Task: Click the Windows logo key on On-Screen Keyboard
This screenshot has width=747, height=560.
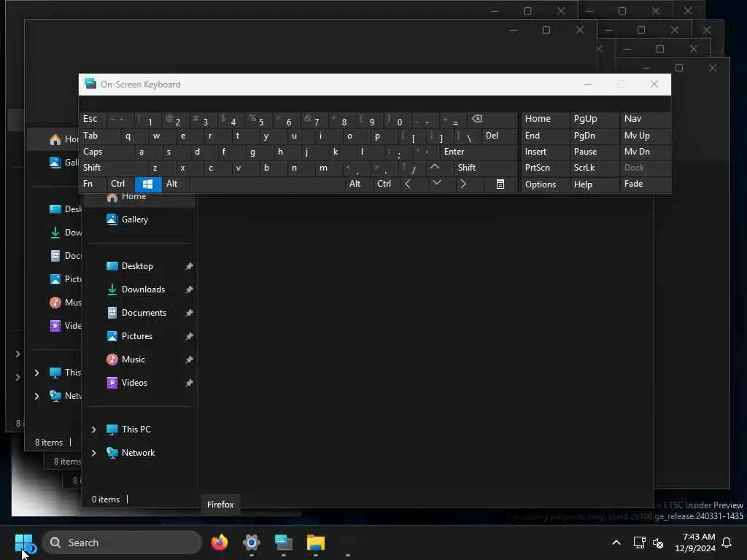Action: (148, 184)
